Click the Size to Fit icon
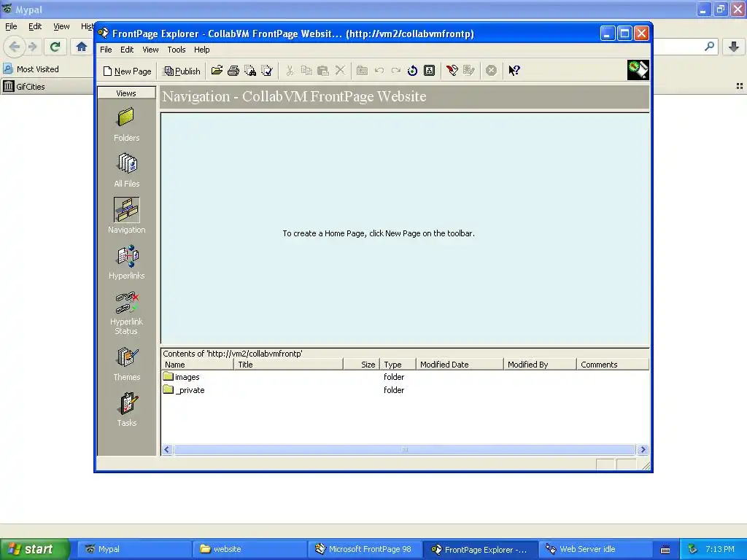Image resolution: width=747 pixels, height=560 pixels. coord(429,71)
